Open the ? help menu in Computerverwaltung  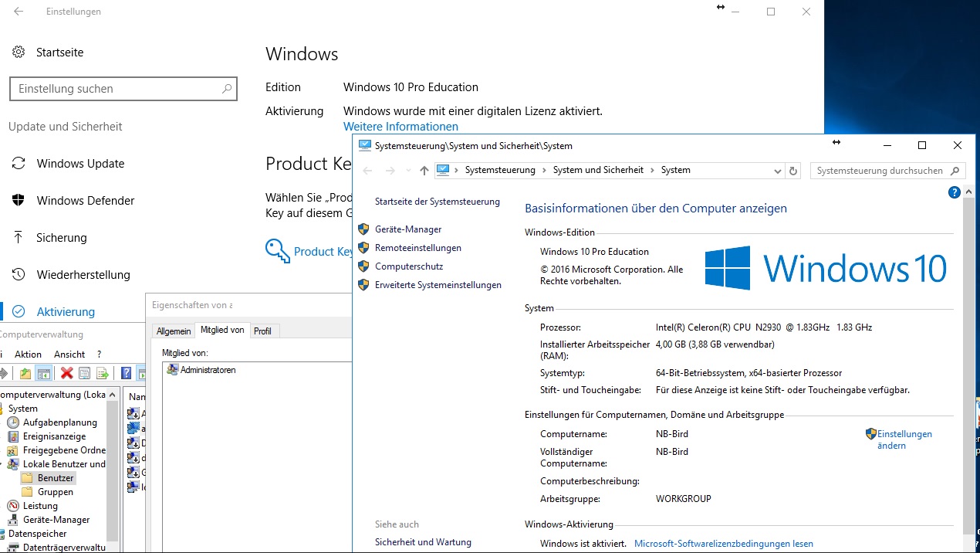click(99, 355)
